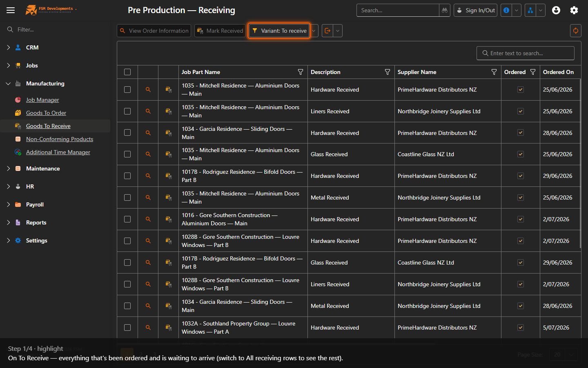Screen dimensions: 588x368
Task: Click the grid Enter text to search box
Action: [x=526, y=53]
